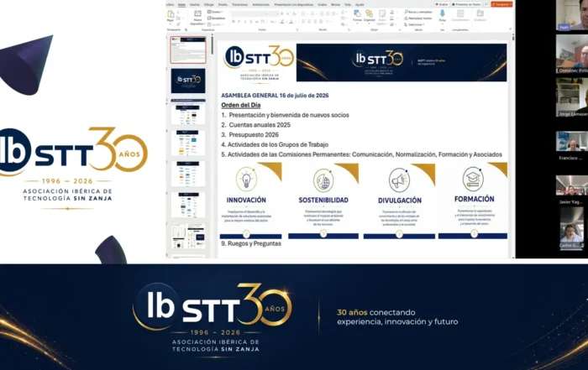Click Reemplazar fuentes in Edición group

[418, 18]
